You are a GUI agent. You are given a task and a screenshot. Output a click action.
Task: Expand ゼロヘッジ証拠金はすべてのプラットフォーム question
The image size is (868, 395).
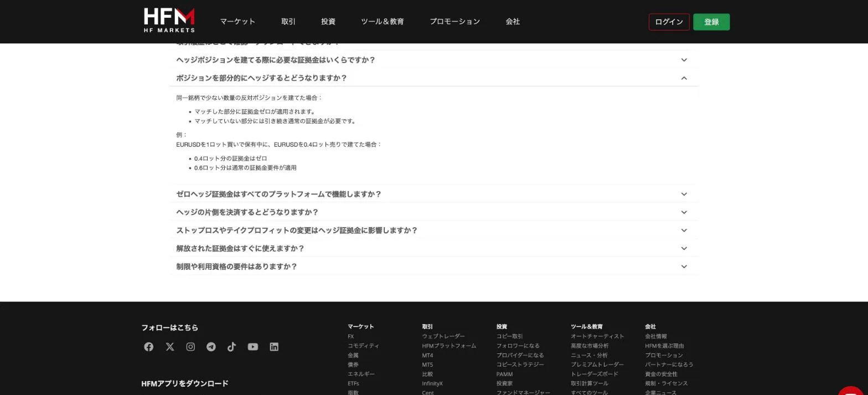tap(433, 194)
